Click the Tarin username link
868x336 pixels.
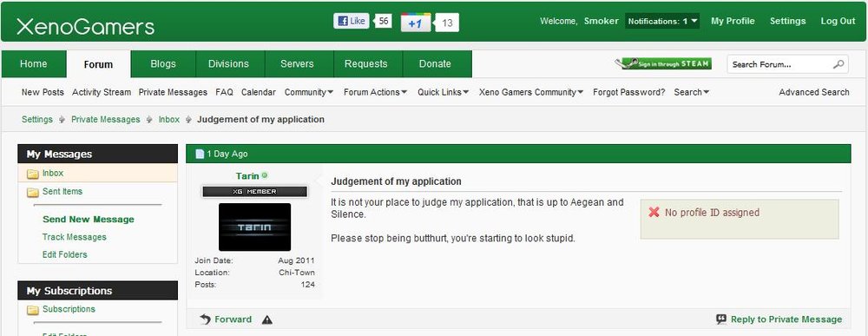point(247,176)
